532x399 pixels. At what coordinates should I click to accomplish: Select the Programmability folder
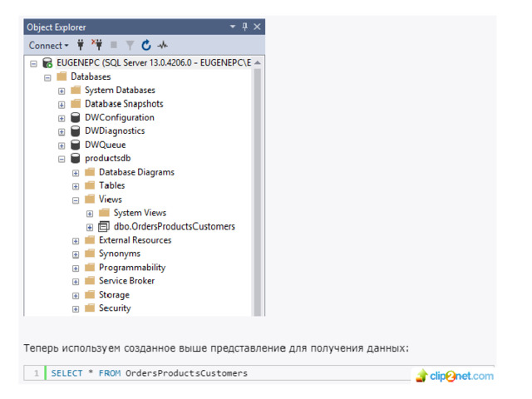coord(131,268)
